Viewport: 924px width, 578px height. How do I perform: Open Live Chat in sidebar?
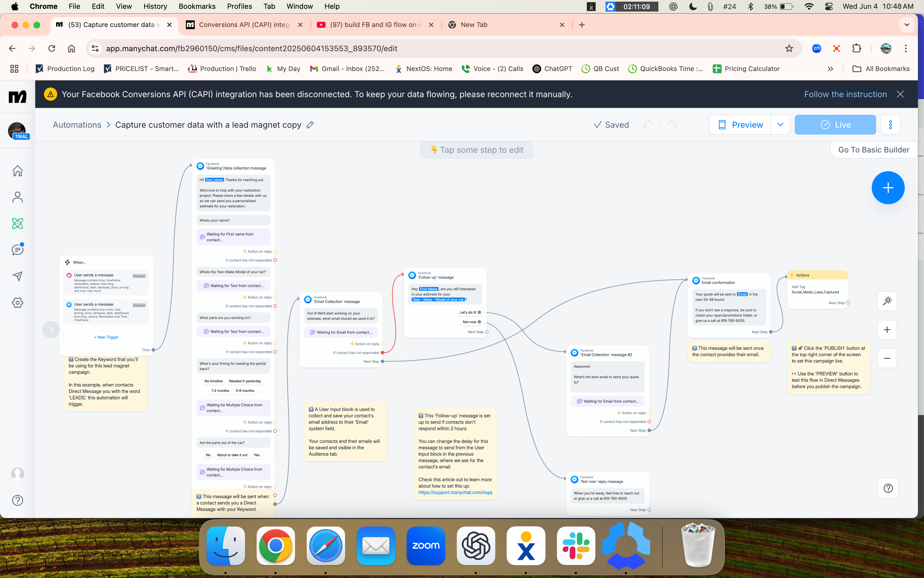(x=18, y=250)
